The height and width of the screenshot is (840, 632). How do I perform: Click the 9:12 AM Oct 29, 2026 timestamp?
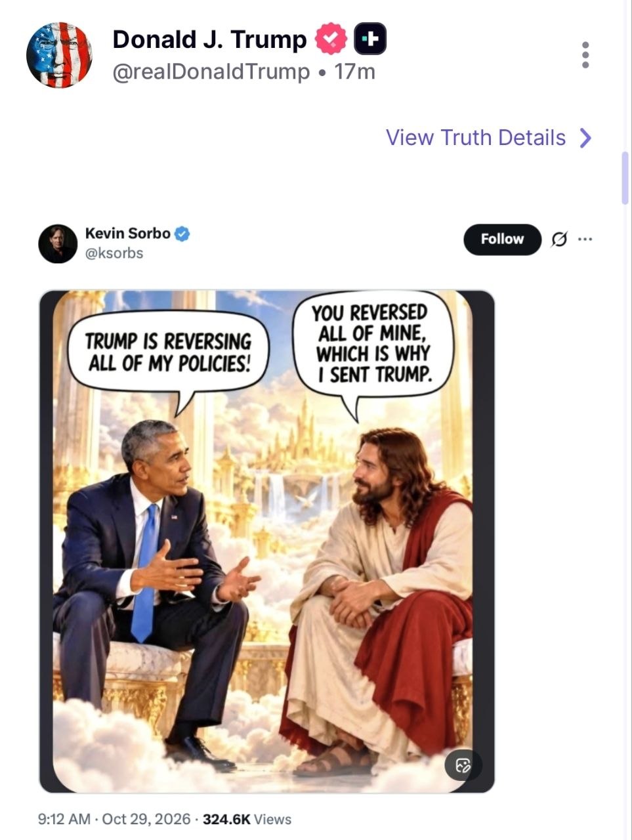pyautogui.click(x=114, y=819)
